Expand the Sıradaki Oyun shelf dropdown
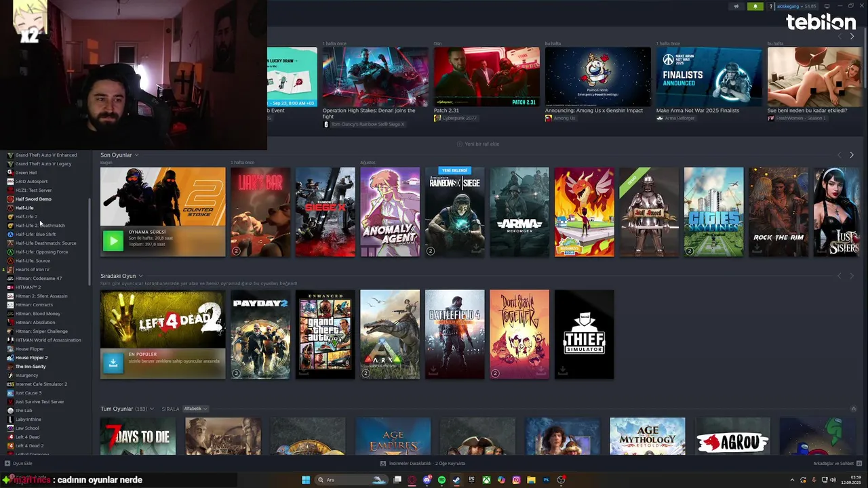This screenshot has width=868, height=488. pyautogui.click(x=140, y=276)
